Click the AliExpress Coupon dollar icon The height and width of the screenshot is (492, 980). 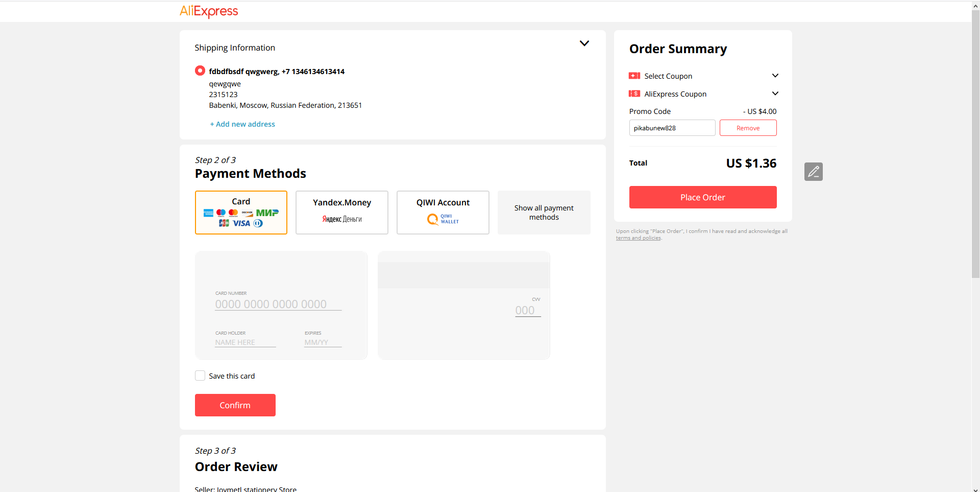(634, 93)
